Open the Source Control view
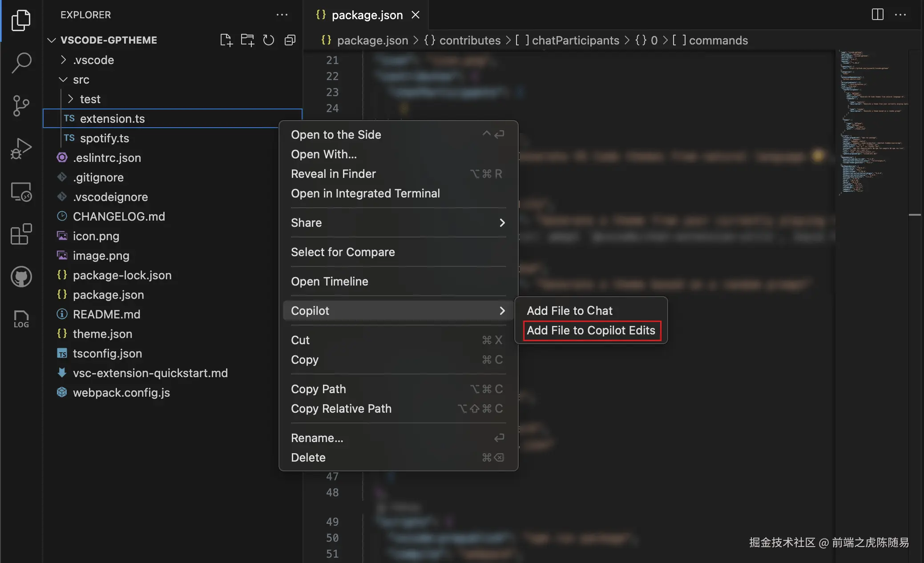924x563 pixels. [x=21, y=105]
